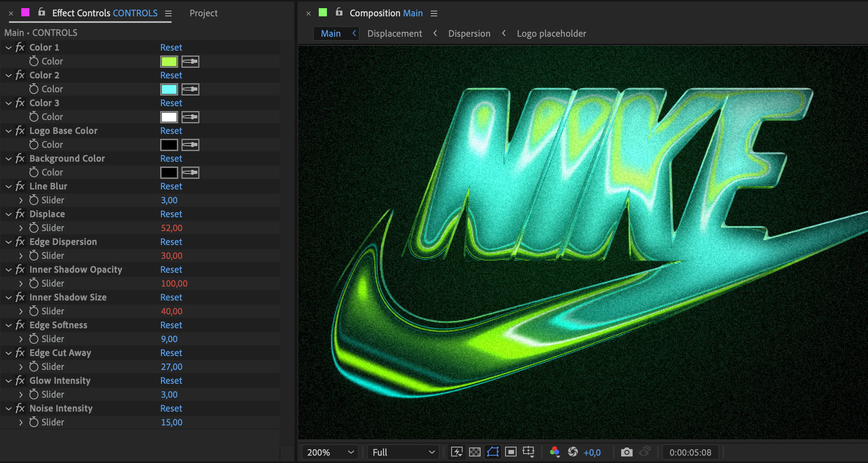The image size is (868, 463).
Task: Reset the Logo Base Color effect
Action: pyautogui.click(x=171, y=131)
